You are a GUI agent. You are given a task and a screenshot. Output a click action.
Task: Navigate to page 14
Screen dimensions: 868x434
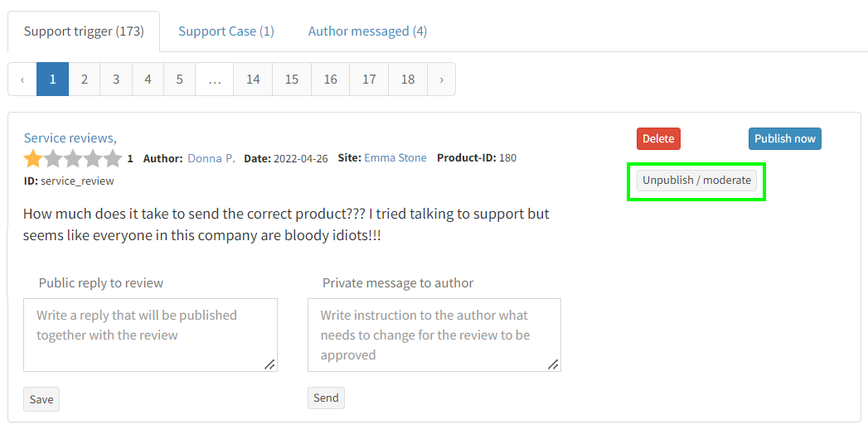pyautogui.click(x=253, y=80)
